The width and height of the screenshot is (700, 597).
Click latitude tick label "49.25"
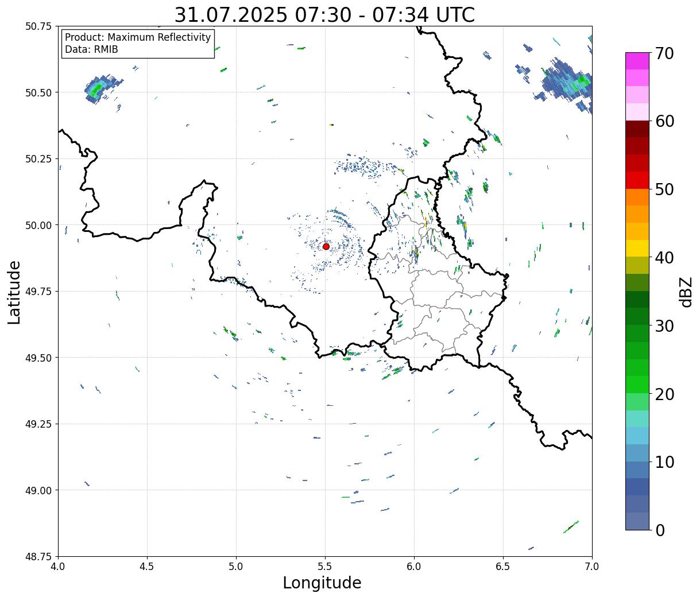[x=38, y=424]
